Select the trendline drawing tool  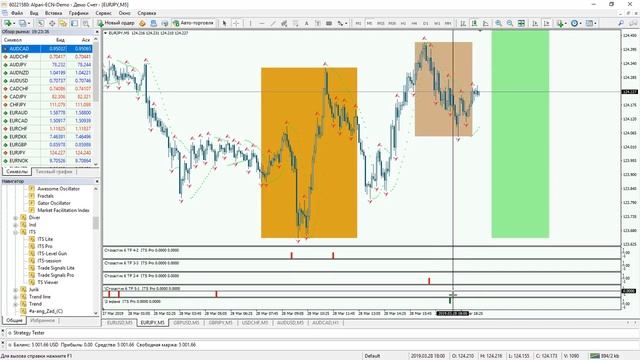coord(273,23)
